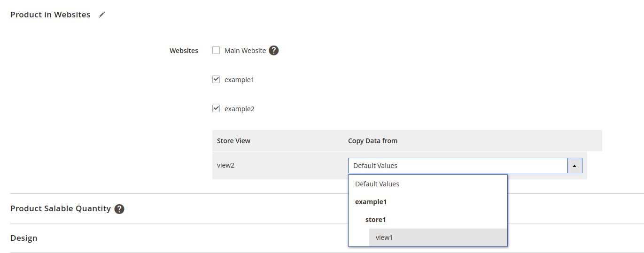Enable the Main Website checkbox

(x=216, y=51)
